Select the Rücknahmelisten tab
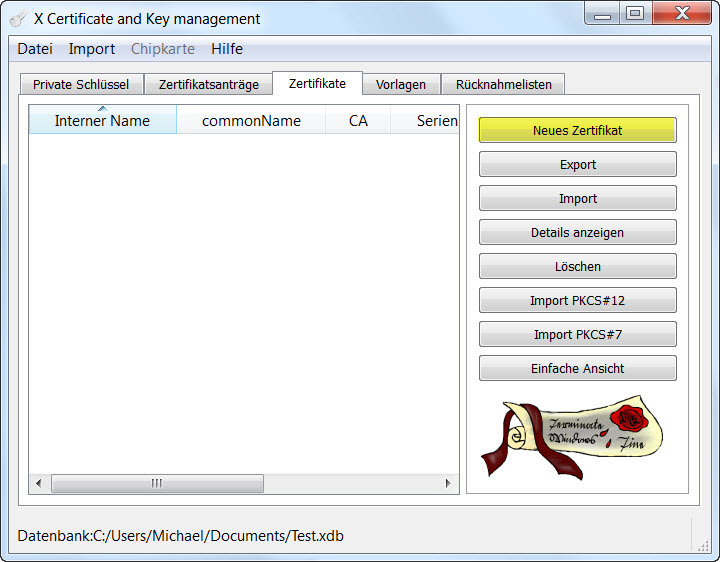The height and width of the screenshot is (562, 720). click(x=504, y=85)
